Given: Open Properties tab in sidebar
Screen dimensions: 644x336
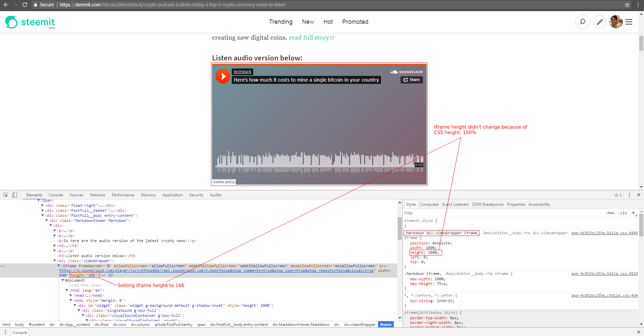Looking at the screenshot, I should click(516, 204).
